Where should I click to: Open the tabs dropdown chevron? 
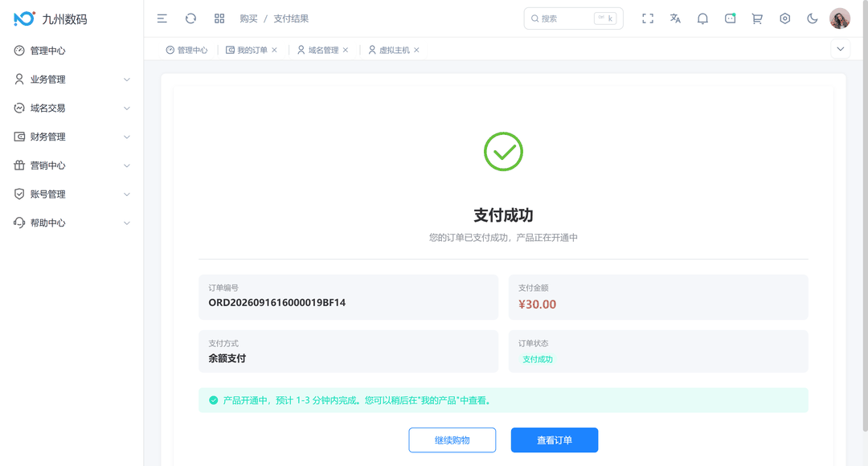pyautogui.click(x=841, y=49)
